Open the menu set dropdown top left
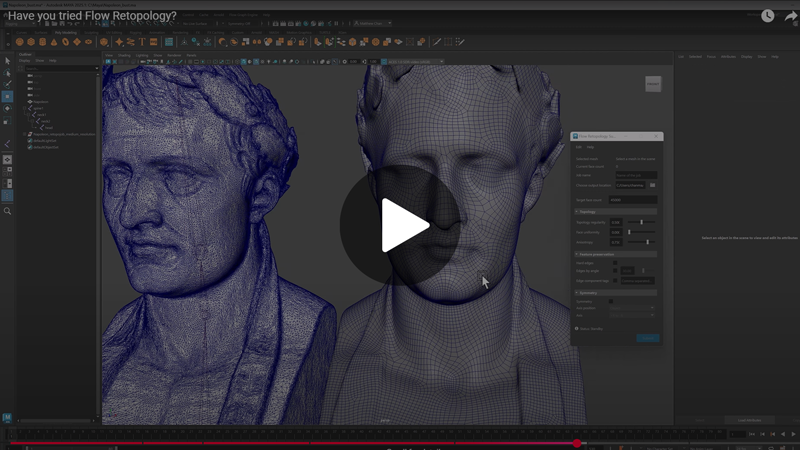The image size is (800, 450). coord(19,23)
